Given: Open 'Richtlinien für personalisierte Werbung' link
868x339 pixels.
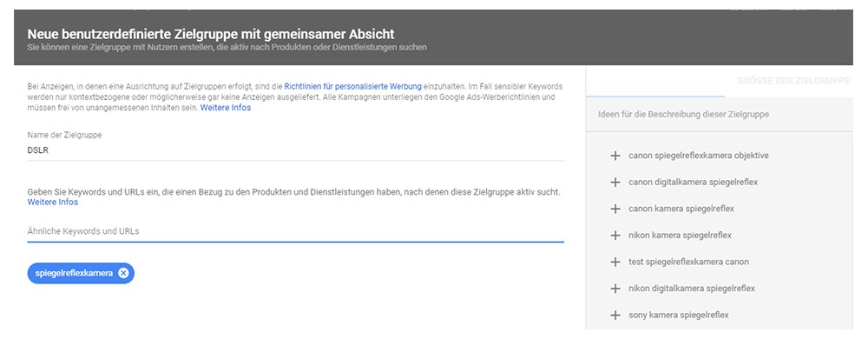Looking at the screenshot, I should coord(352,87).
